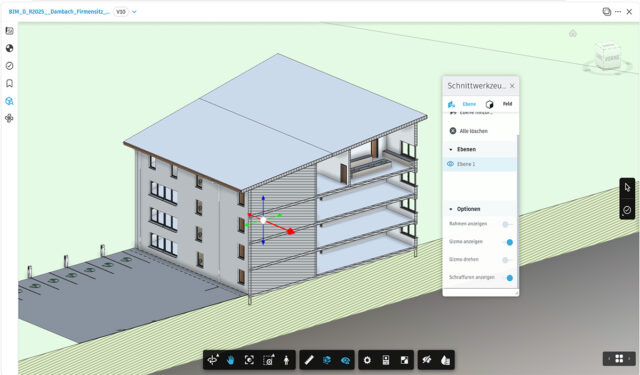Screen dimensions: 640x375
Task: Select the Orbit tool in bottom toolbar
Action: [x=213, y=359]
